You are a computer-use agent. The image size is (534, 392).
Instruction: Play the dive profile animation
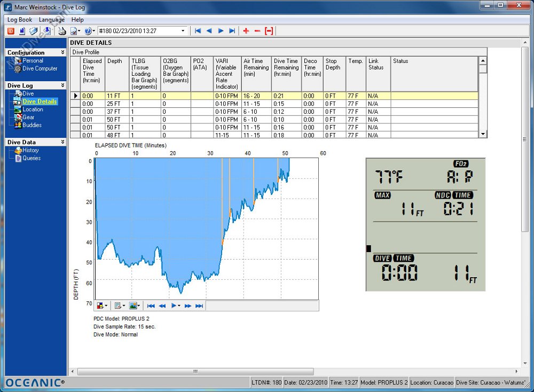[x=174, y=305]
